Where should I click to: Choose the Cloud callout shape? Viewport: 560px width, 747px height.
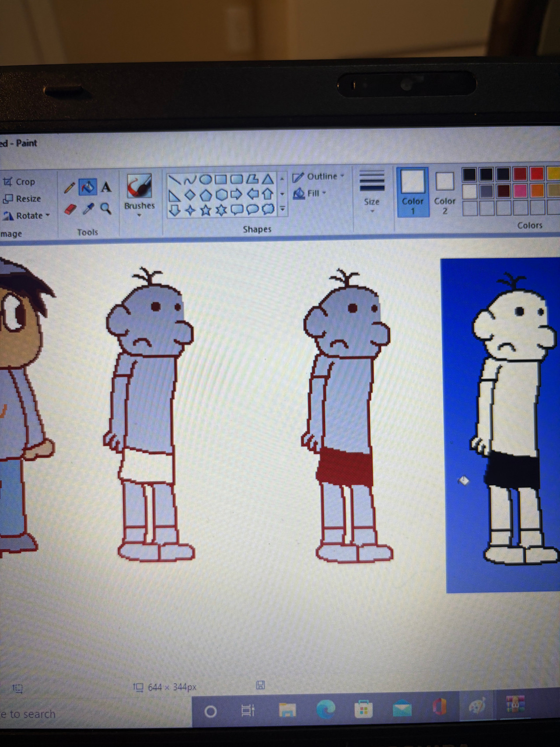point(268,209)
